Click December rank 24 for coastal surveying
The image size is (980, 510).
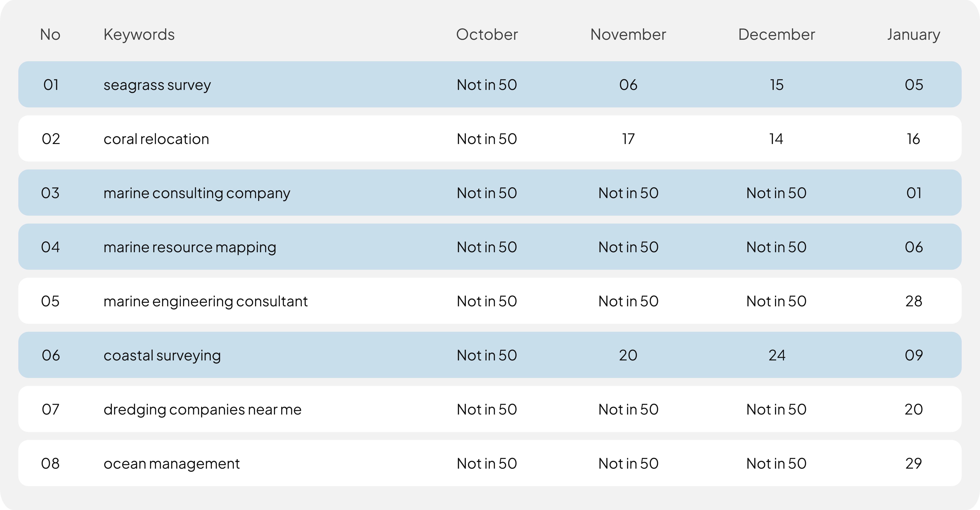[x=777, y=355]
